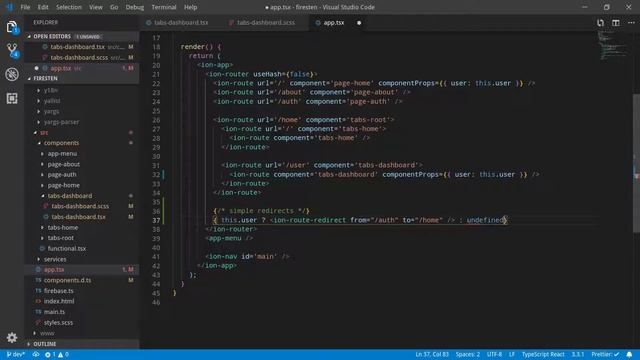Open tabs-dashboard.scss in the file tree
Viewport: 640px width, 360px height.
(x=80, y=206)
